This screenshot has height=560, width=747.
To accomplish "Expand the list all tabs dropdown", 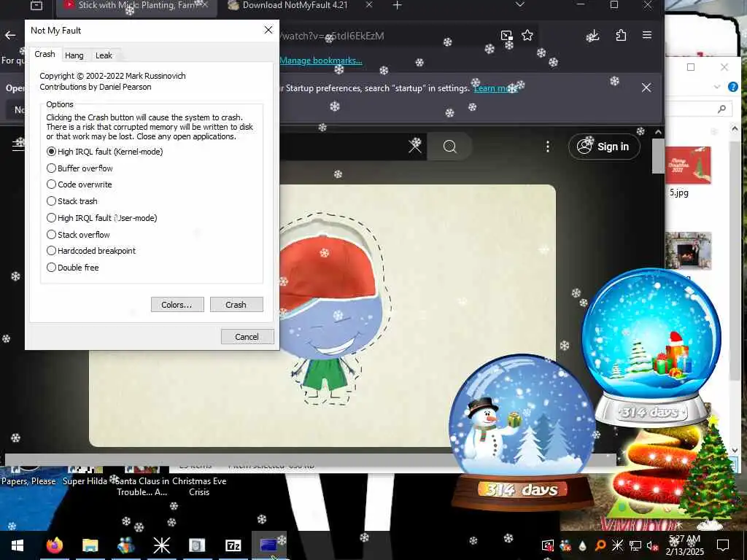I will click(x=519, y=5).
